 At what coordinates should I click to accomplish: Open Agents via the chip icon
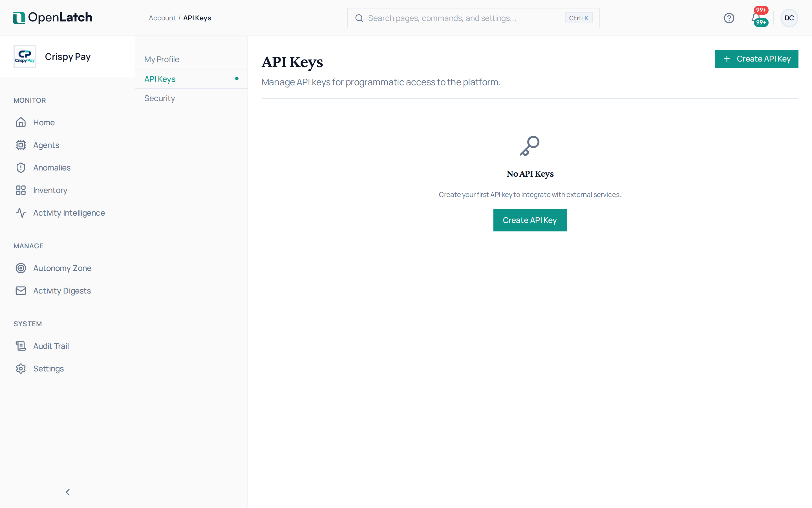21,145
